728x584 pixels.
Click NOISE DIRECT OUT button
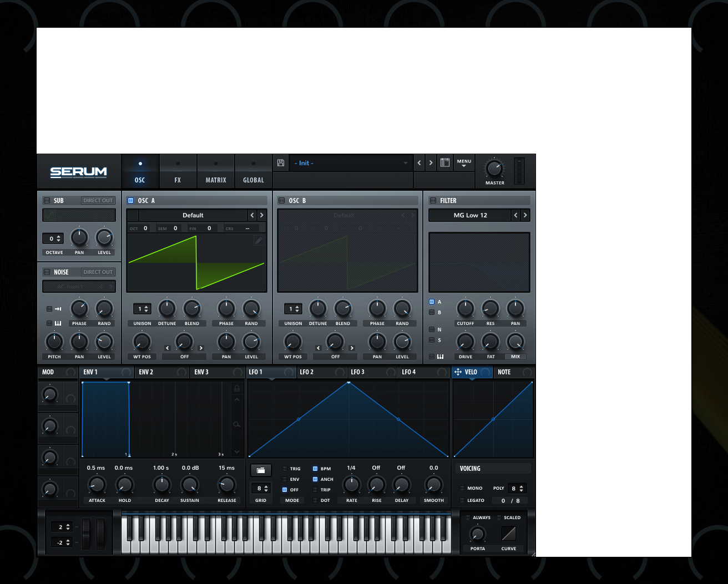98,272
